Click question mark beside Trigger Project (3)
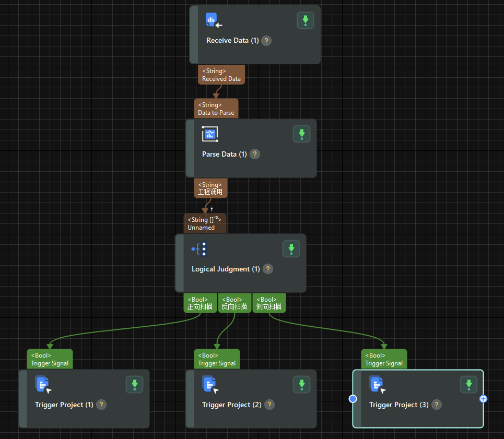The height and width of the screenshot is (439, 504). point(437,404)
